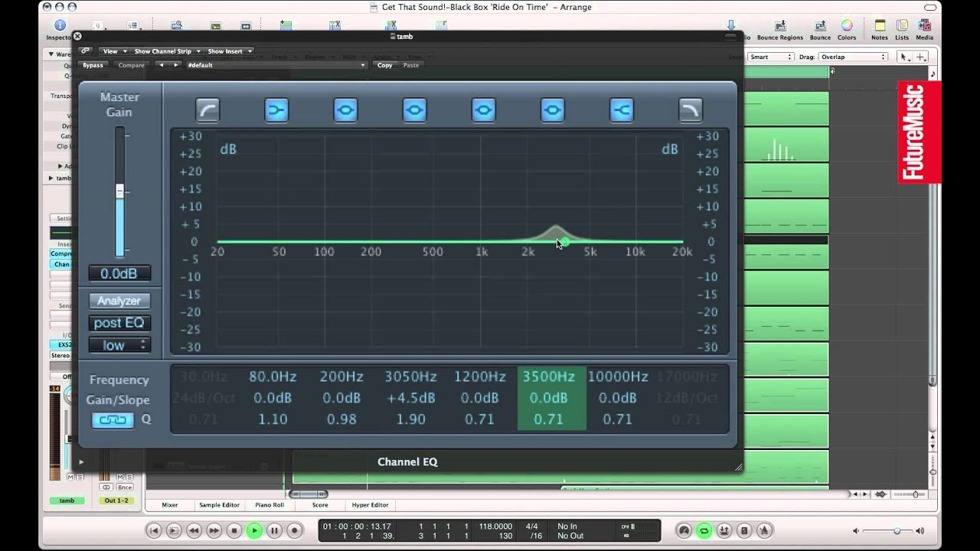Click the 80.0Hz frequency value
This screenshot has height=551, width=980.
273,377
